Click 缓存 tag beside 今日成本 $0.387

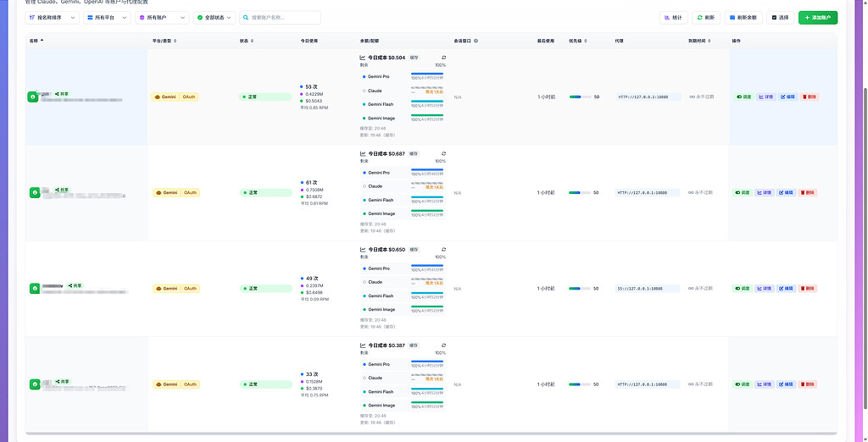coord(414,345)
